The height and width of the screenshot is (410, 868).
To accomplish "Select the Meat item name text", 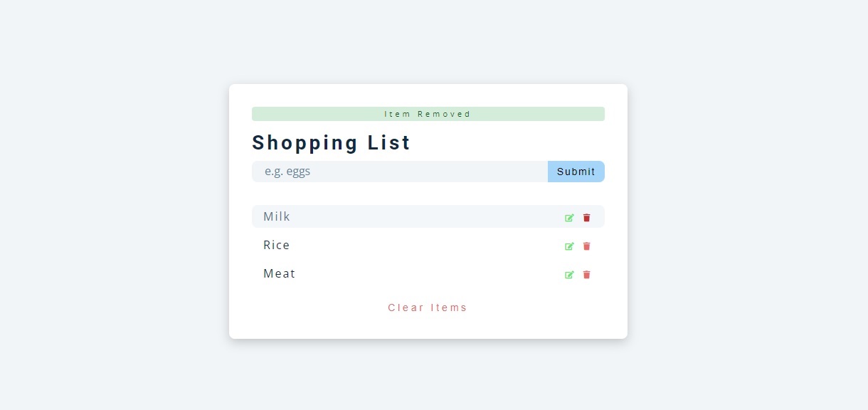I will (x=279, y=273).
